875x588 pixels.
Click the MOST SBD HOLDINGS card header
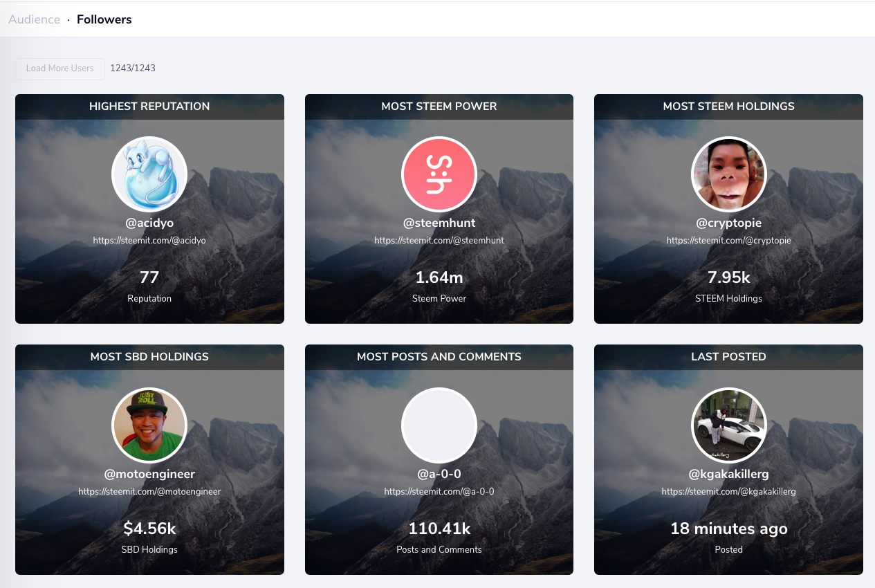pyautogui.click(x=149, y=357)
